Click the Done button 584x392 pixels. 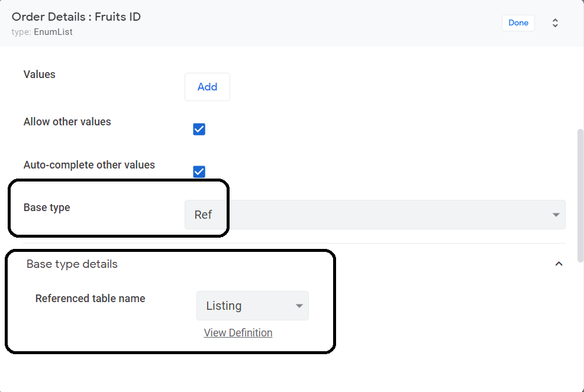point(518,23)
